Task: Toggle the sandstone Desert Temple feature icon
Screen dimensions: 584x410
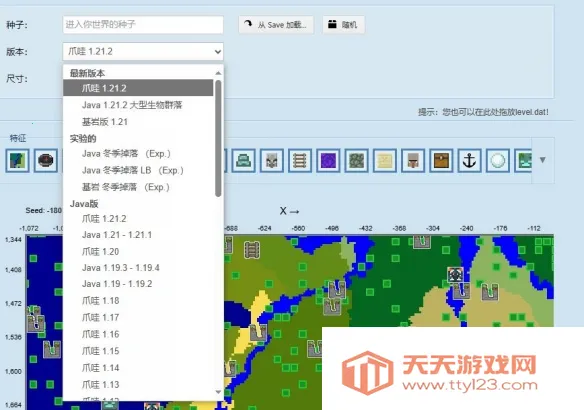Action: coord(385,160)
